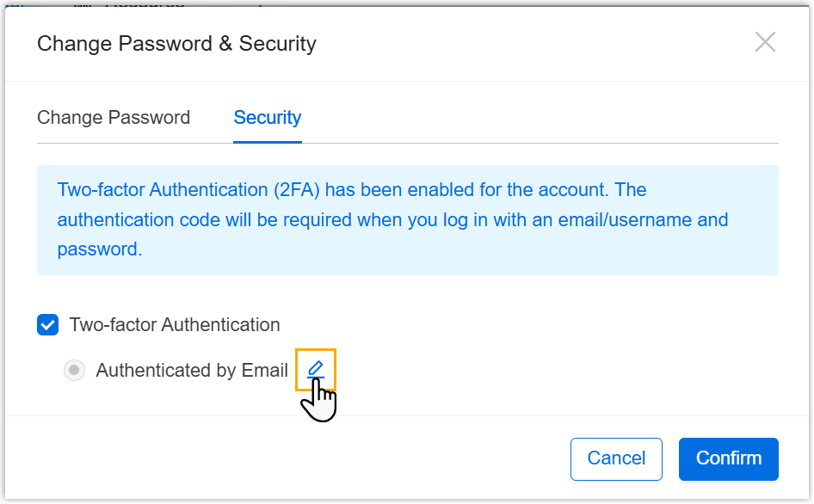Select the Security tab

pos(268,118)
